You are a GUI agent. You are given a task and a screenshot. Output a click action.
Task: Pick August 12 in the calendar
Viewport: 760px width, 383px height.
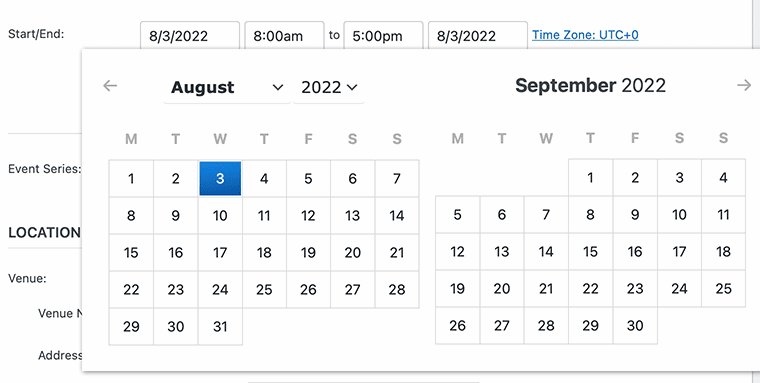coord(308,215)
